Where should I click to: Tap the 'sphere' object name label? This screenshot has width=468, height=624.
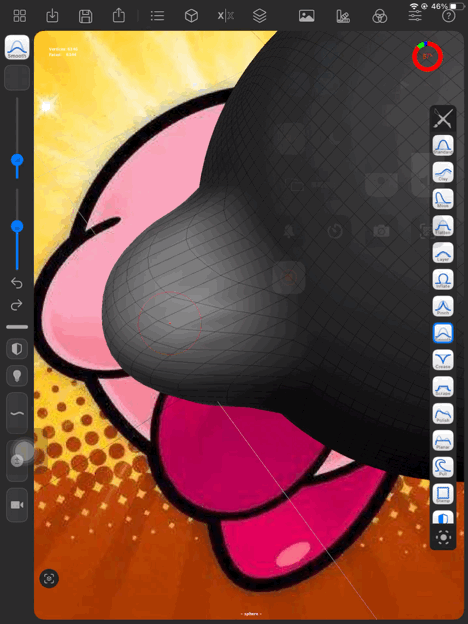pyautogui.click(x=251, y=614)
